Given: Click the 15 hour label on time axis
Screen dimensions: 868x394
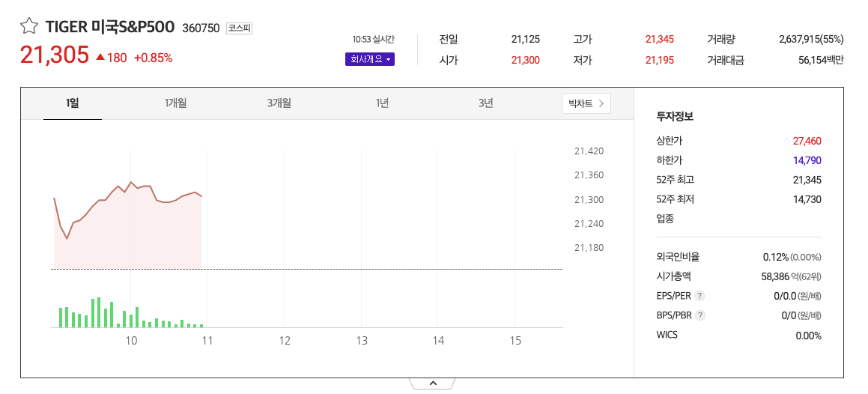Looking at the screenshot, I should (x=515, y=341).
